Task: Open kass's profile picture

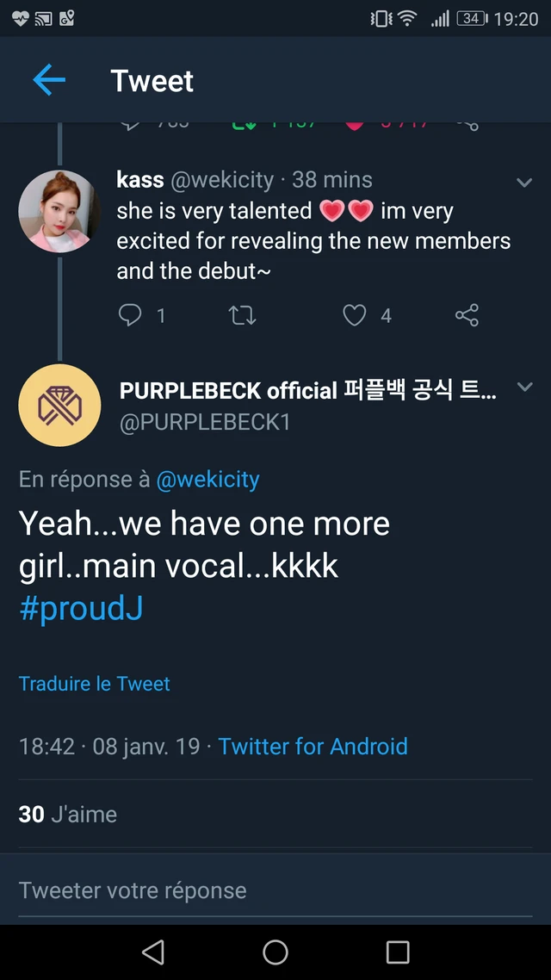Action: pyautogui.click(x=59, y=211)
